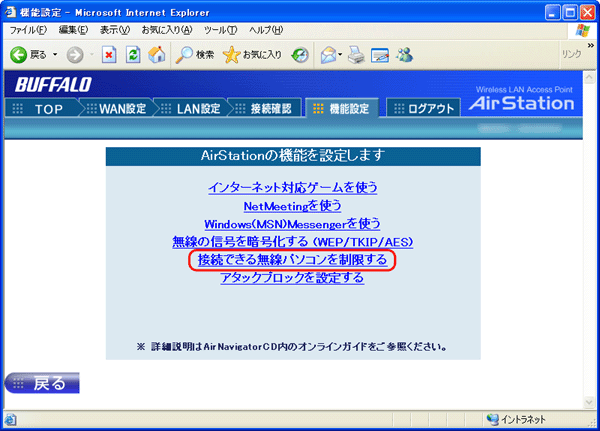The height and width of the screenshot is (431, 600).
Task: Open the ファイル(F) menu
Action: point(28,30)
